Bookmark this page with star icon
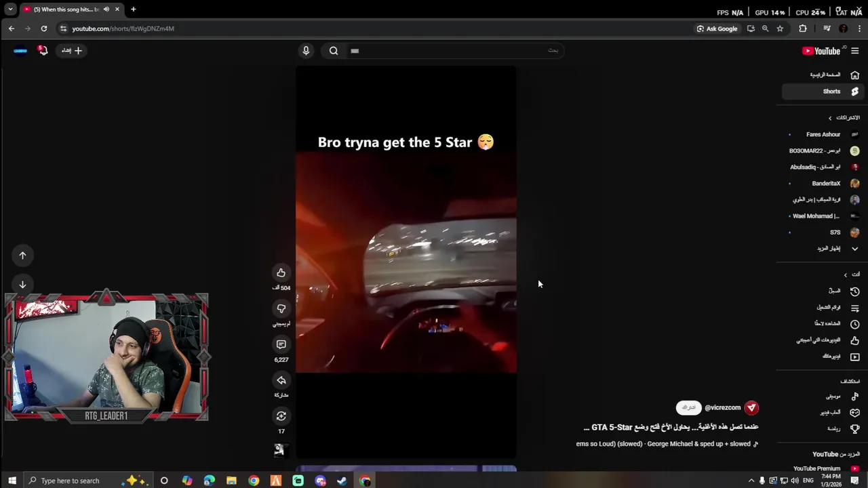The width and height of the screenshot is (868, 488). (780, 28)
